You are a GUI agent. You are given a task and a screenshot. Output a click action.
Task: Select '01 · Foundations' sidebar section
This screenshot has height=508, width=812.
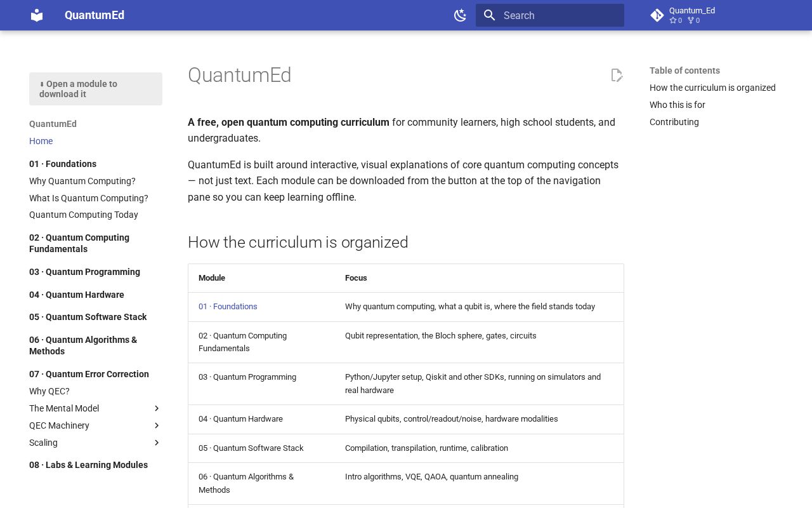click(63, 164)
